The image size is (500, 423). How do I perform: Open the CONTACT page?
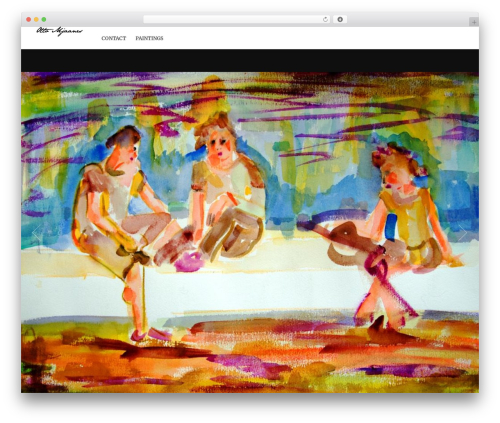coord(114,38)
